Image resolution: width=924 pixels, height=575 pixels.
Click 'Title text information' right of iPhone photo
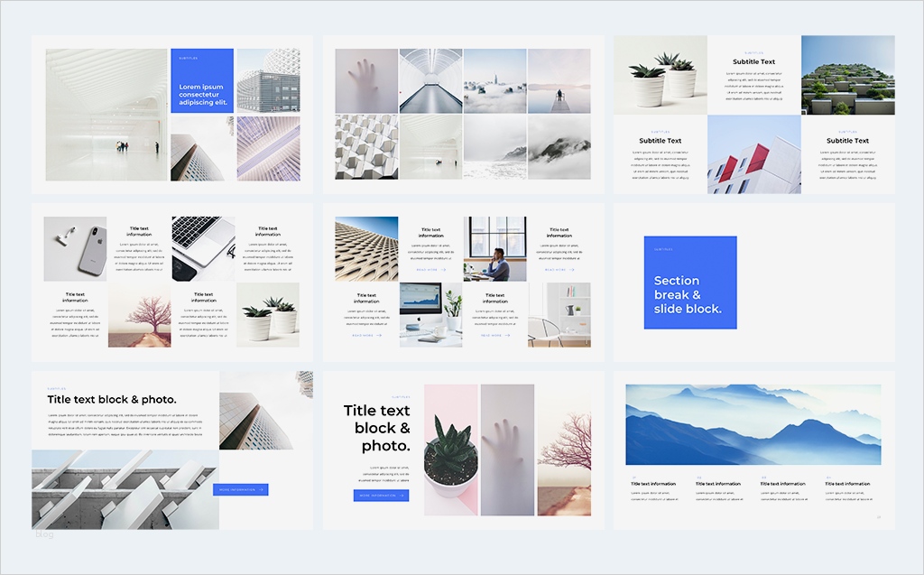coord(139,231)
